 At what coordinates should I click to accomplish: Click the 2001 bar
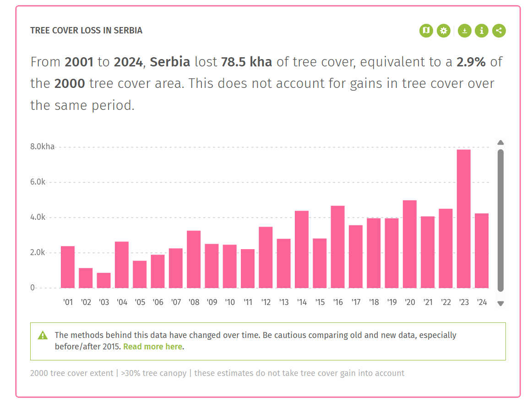pos(68,267)
